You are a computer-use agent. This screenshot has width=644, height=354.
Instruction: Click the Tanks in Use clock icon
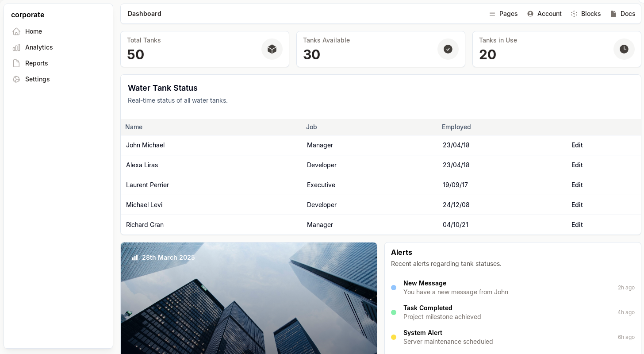click(x=624, y=49)
